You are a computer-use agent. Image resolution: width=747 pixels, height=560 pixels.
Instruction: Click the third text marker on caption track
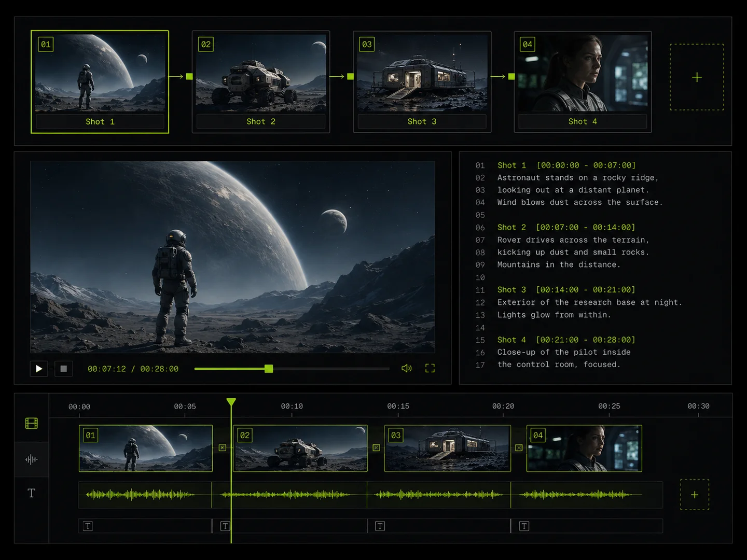point(380,526)
